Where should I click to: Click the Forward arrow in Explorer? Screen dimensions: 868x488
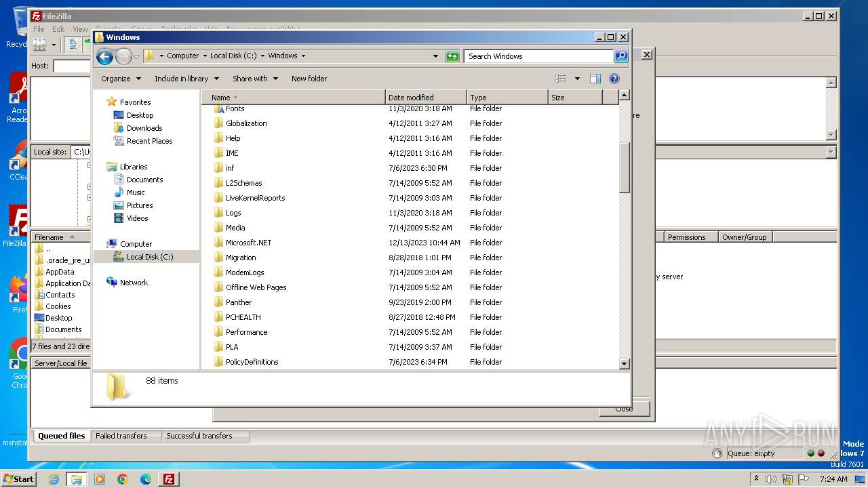click(124, 56)
